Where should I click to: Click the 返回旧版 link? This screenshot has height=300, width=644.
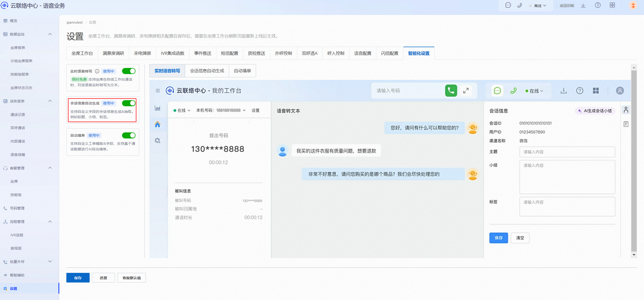tap(567, 6)
